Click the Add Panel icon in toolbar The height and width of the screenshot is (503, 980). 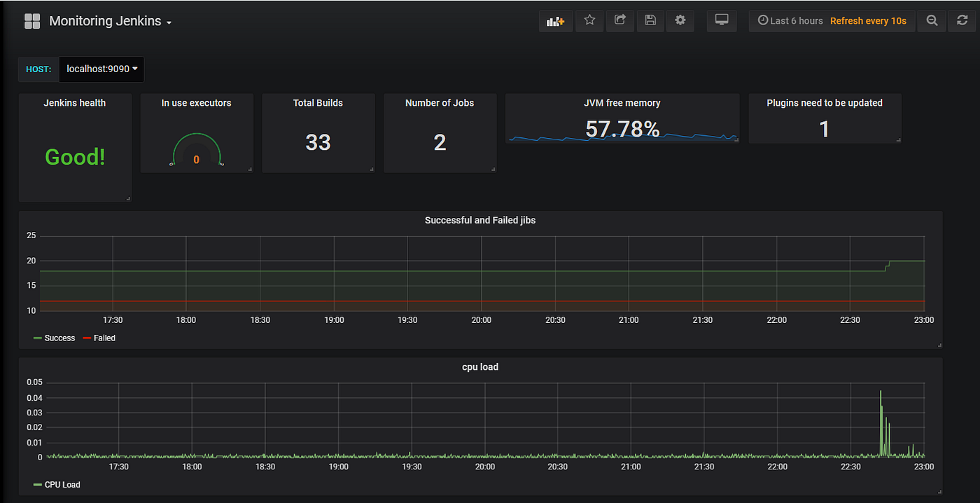[x=555, y=20]
